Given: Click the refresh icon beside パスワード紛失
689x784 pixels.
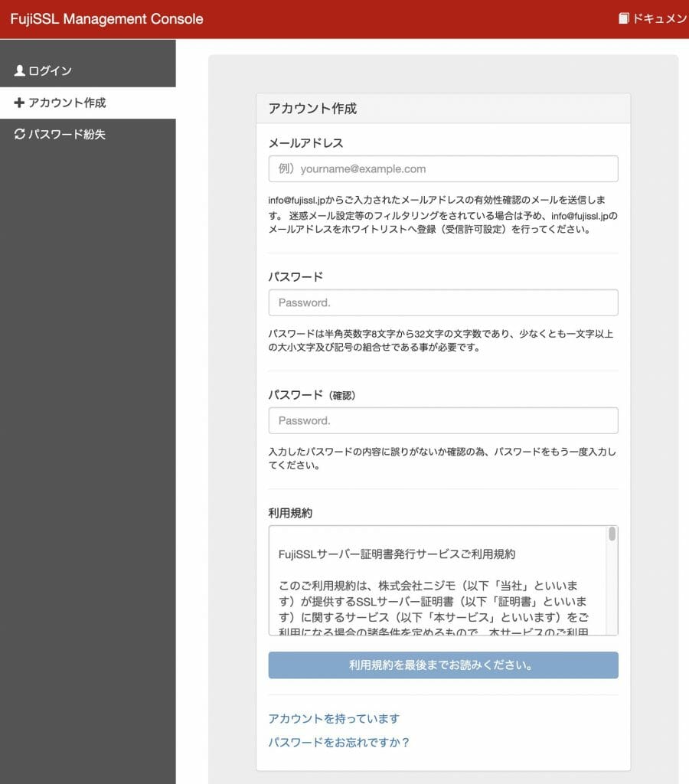Looking at the screenshot, I should [x=19, y=134].
